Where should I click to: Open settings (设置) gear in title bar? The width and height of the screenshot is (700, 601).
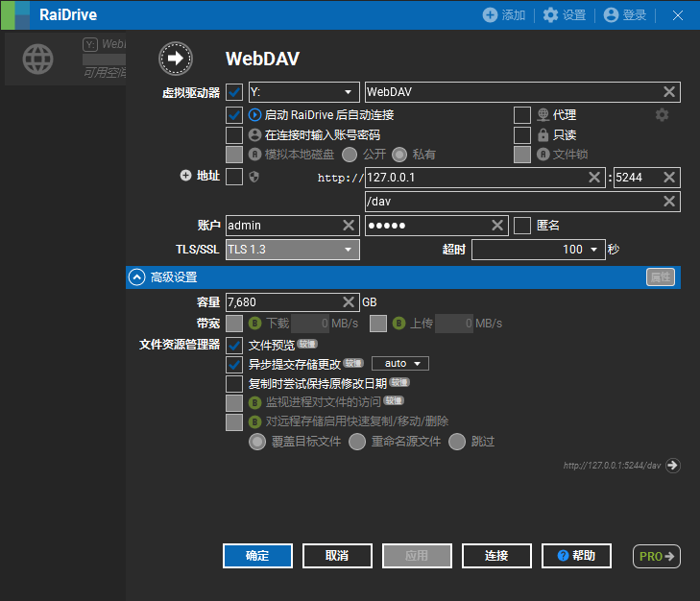point(550,14)
